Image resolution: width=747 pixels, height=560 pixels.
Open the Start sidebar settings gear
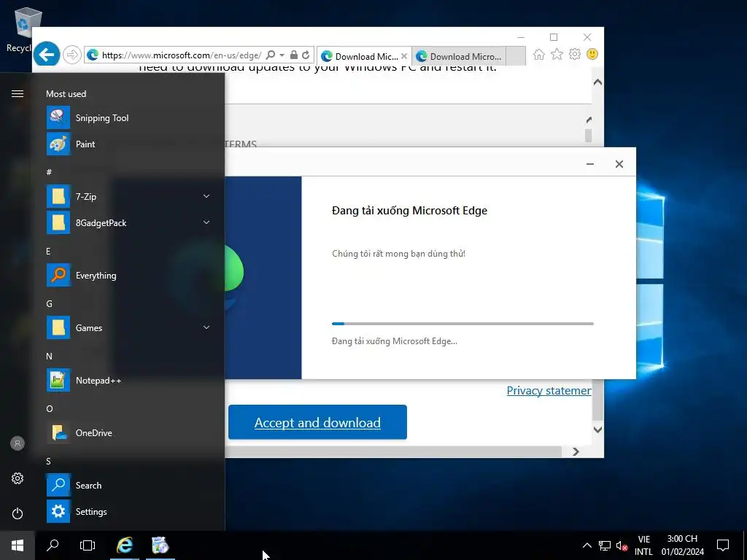pos(18,478)
